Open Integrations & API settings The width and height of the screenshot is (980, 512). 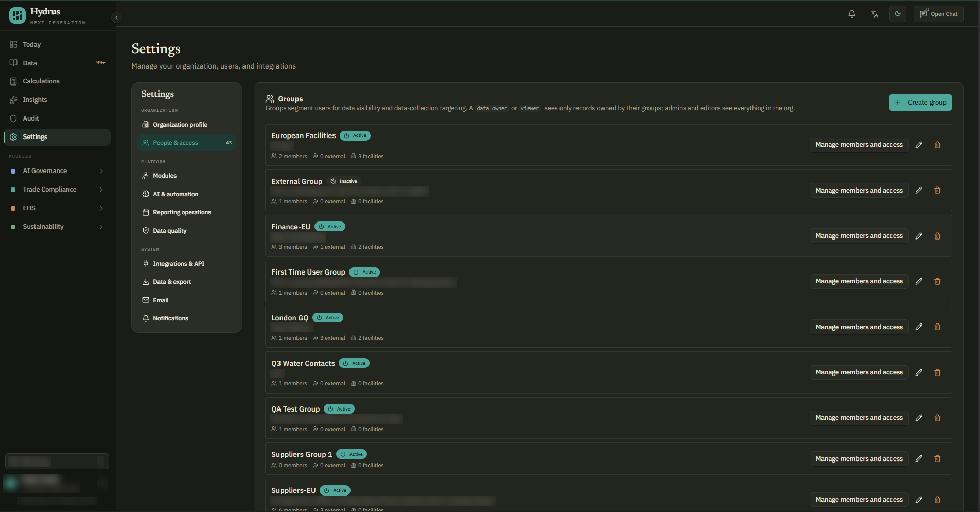point(187,264)
